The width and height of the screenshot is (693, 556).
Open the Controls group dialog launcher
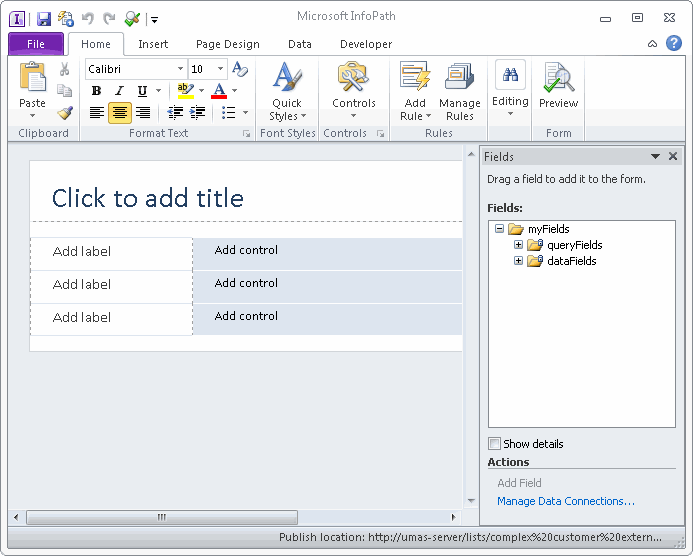point(380,133)
